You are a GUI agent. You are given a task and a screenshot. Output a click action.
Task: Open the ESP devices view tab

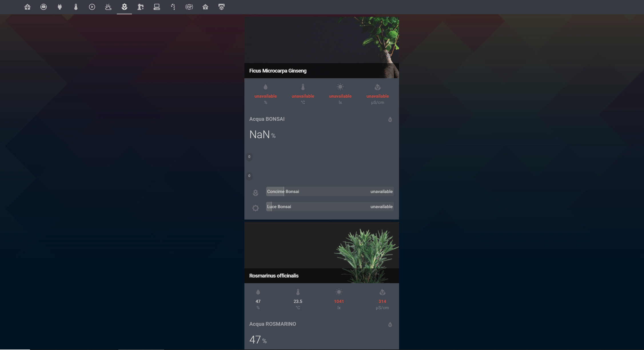tap(189, 7)
